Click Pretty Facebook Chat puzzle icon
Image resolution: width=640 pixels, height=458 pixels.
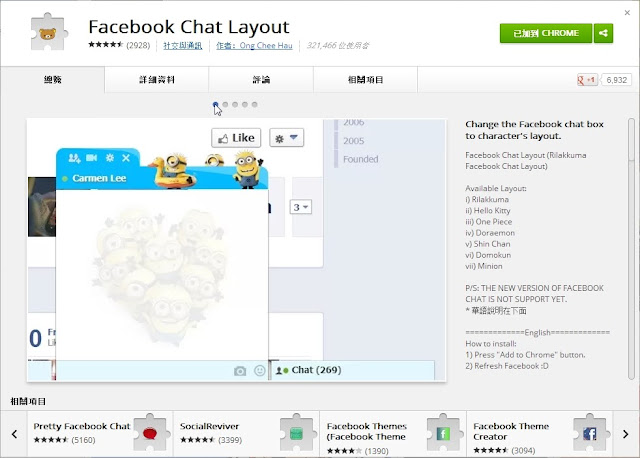(151, 433)
